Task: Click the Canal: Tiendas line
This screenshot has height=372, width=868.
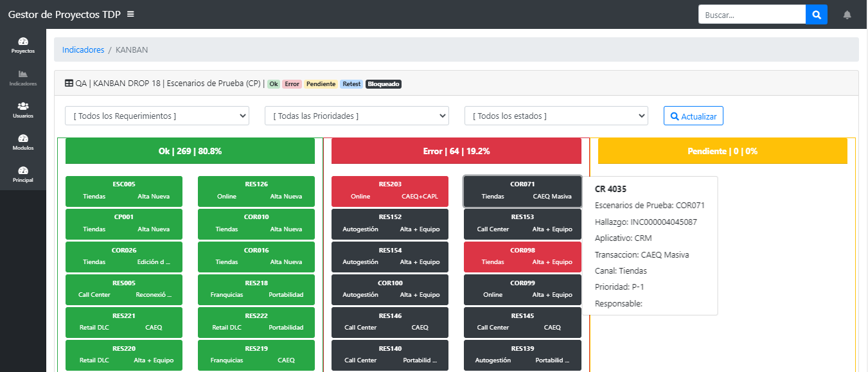Action: 621,270
